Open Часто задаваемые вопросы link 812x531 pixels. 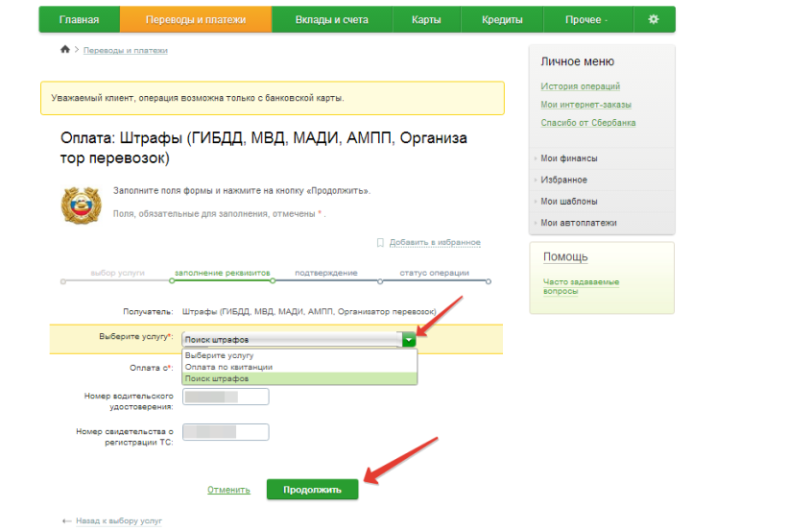click(581, 286)
